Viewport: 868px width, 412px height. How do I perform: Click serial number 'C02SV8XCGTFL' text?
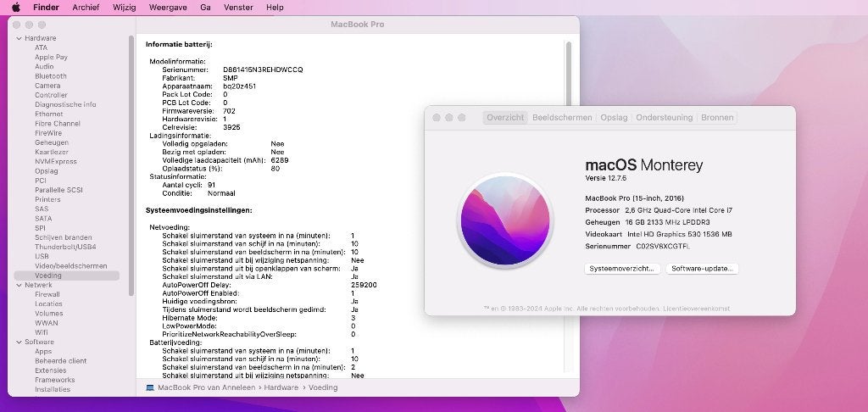click(663, 247)
